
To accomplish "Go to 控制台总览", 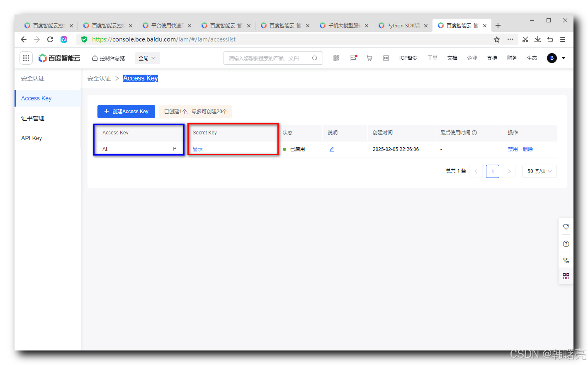I will point(109,58).
